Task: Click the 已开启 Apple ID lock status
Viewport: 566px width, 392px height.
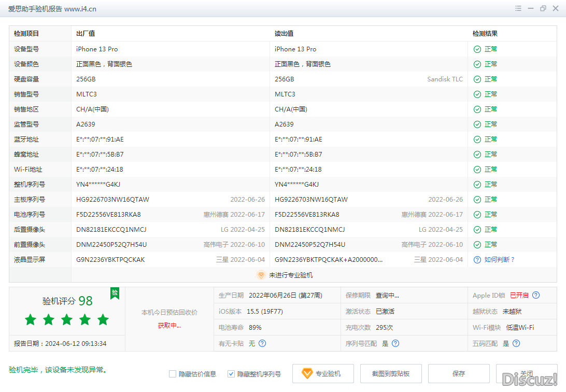Action: pyautogui.click(x=519, y=295)
